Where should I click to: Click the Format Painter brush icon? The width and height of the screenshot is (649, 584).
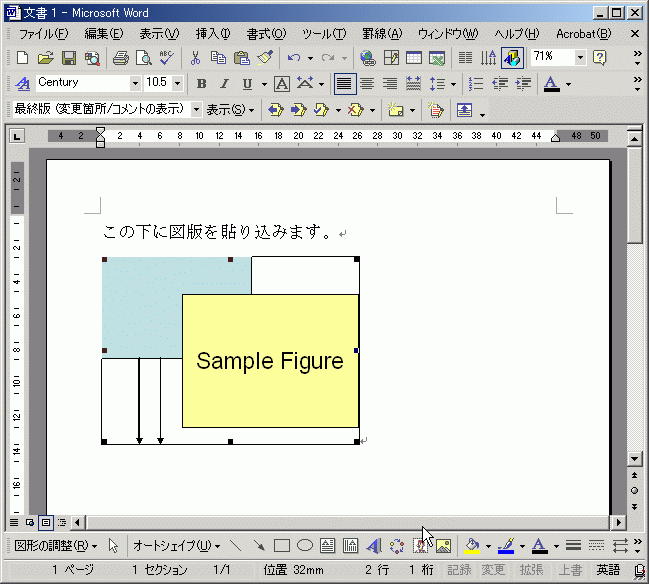(265, 58)
